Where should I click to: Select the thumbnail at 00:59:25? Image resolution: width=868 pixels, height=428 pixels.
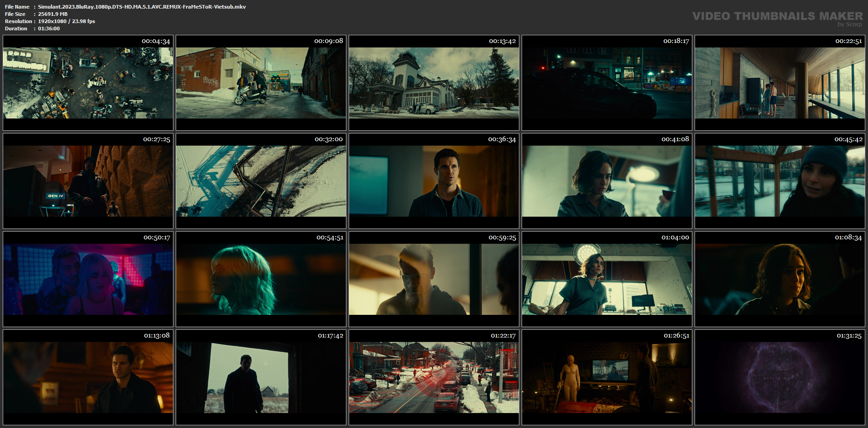[x=434, y=279]
